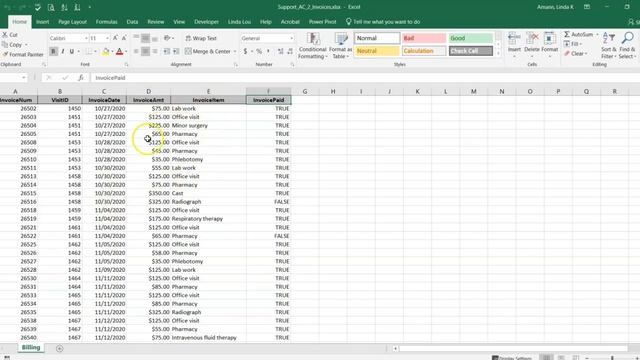
Task: Open the Name Box dropdown
Action: click(24, 78)
